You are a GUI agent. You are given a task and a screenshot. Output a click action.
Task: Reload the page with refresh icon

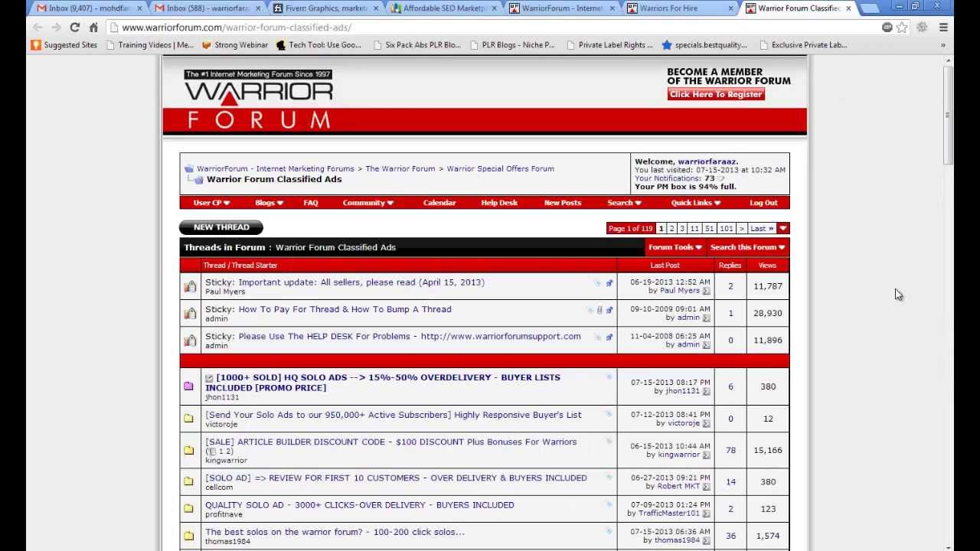(75, 28)
